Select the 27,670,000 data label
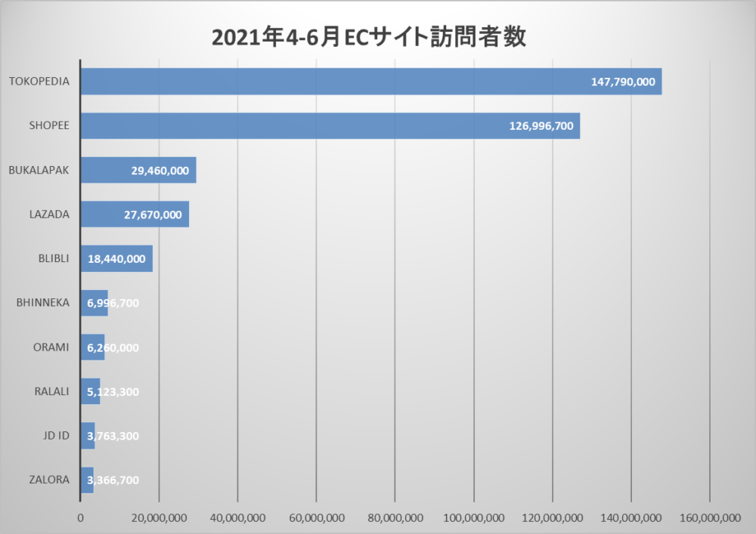Screen dimensions: 756x534 [153, 215]
